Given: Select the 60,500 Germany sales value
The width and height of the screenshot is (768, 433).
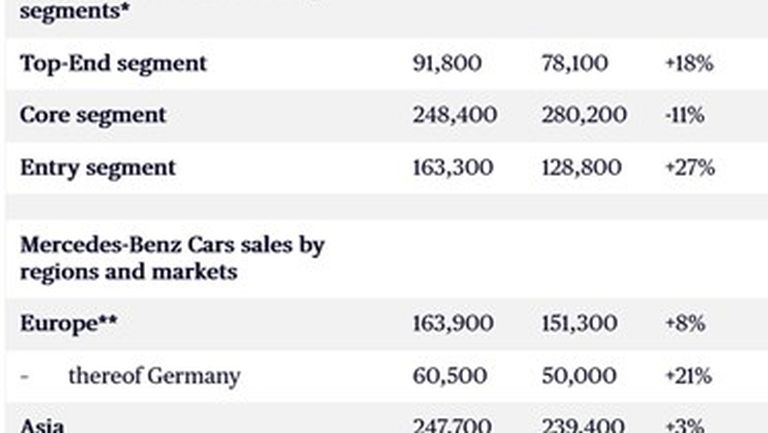Looking at the screenshot, I should [450, 376].
